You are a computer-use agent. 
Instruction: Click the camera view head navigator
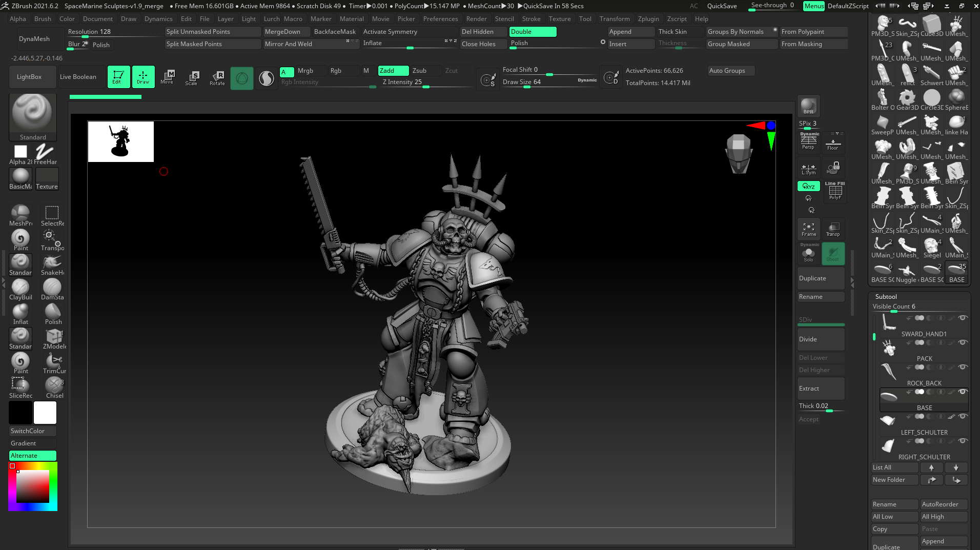pyautogui.click(x=739, y=153)
